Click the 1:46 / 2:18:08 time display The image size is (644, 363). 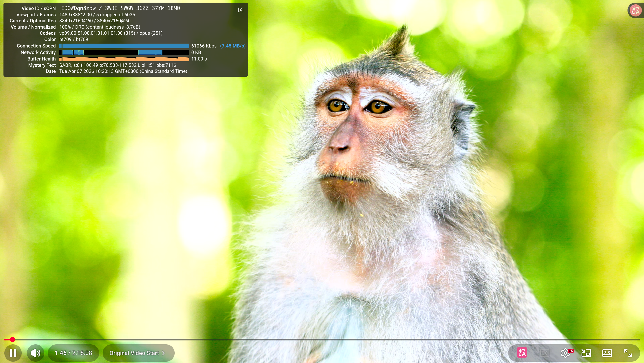[73, 353]
